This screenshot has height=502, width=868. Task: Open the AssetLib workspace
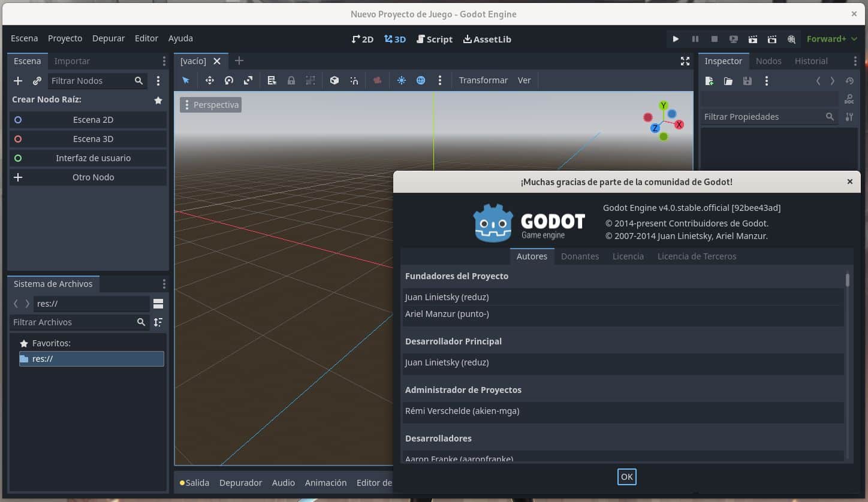(x=487, y=39)
